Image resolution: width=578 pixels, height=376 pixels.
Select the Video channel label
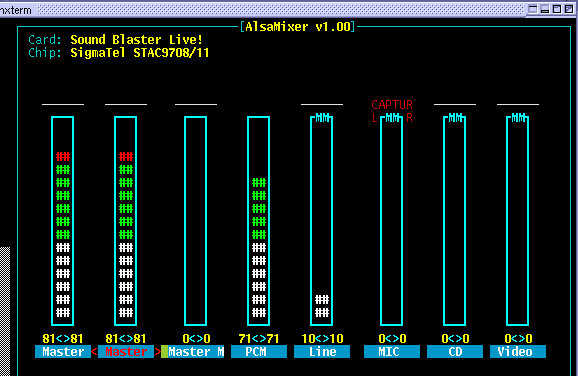[x=518, y=352]
